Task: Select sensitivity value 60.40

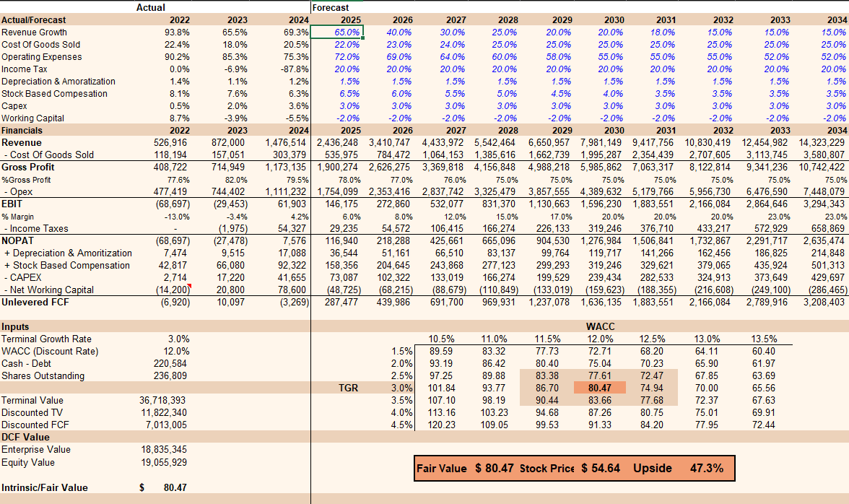Action: pos(764,352)
